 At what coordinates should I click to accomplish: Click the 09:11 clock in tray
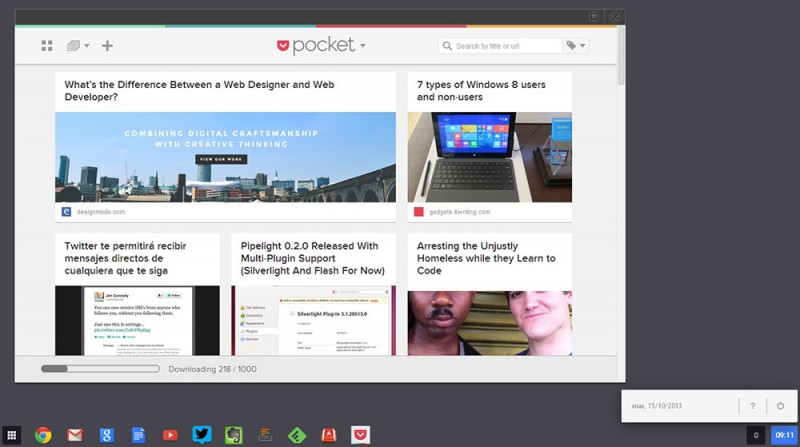click(x=784, y=435)
